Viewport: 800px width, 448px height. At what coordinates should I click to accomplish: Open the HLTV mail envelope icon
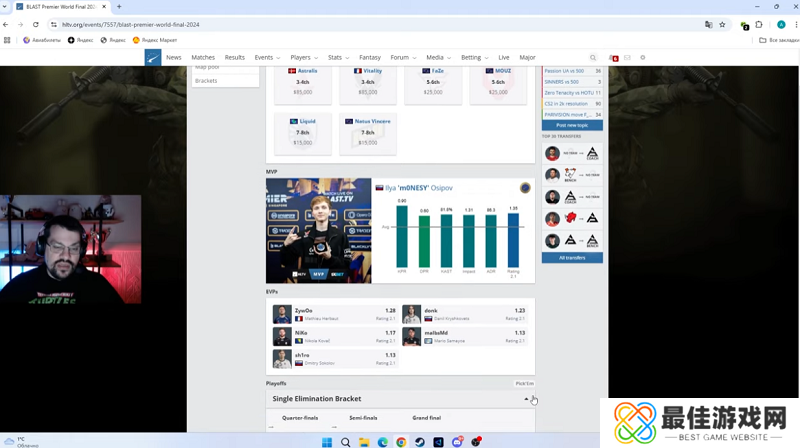pyautogui.click(x=627, y=58)
